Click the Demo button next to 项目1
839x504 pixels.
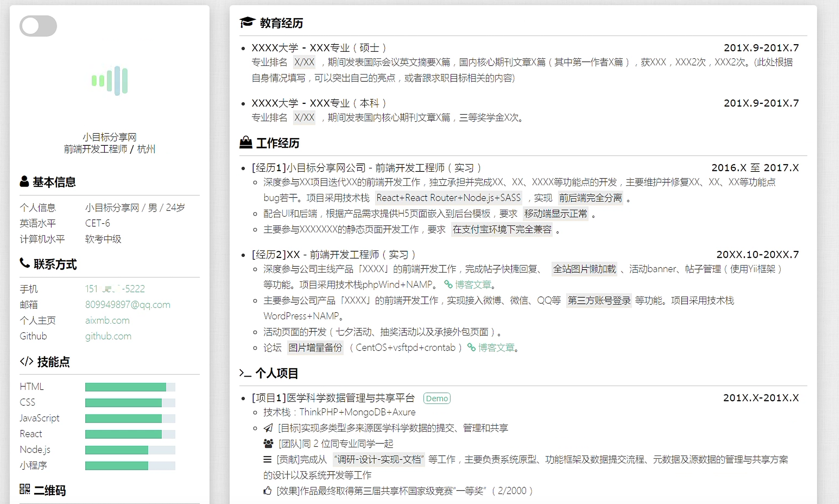437,398
